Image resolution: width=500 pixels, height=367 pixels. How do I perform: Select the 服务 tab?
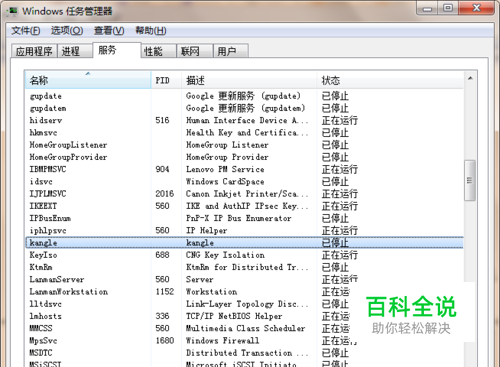click(117, 50)
